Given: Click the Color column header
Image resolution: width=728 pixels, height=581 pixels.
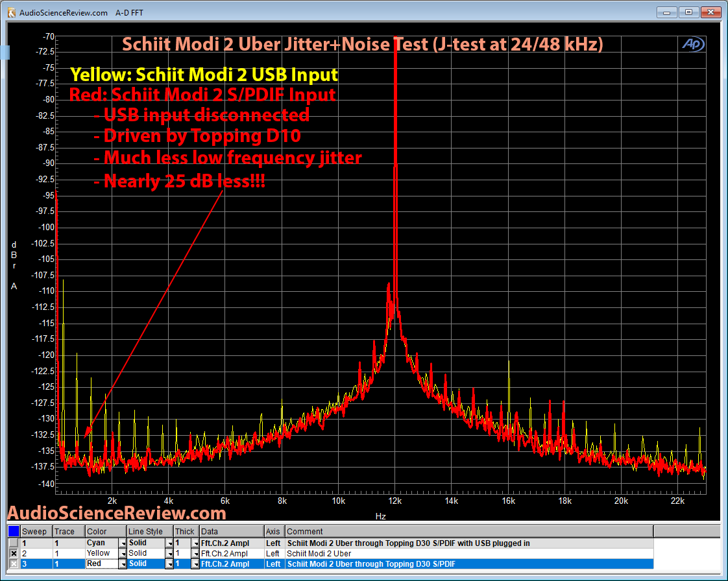Looking at the screenshot, I should pyautogui.click(x=106, y=531).
